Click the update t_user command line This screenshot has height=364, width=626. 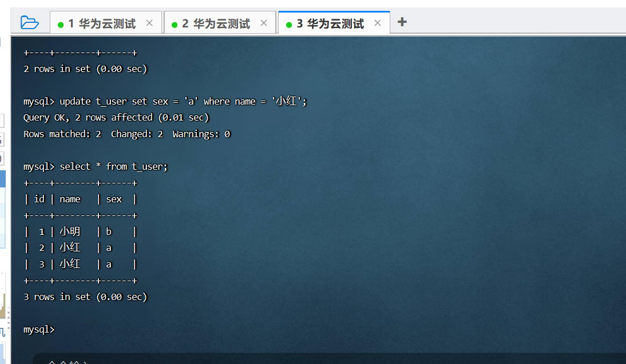165,101
